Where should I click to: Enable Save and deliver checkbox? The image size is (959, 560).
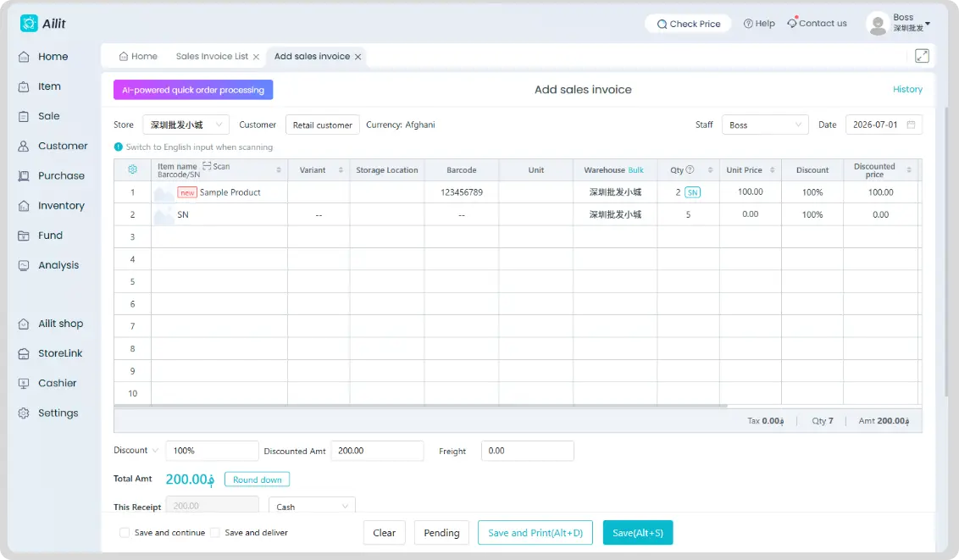214,533
